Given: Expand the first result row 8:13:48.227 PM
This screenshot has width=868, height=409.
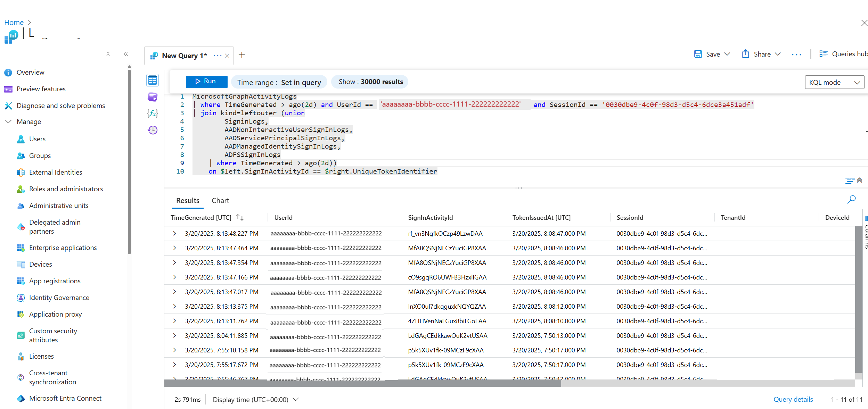Looking at the screenshot, I should tap(174, 233).
